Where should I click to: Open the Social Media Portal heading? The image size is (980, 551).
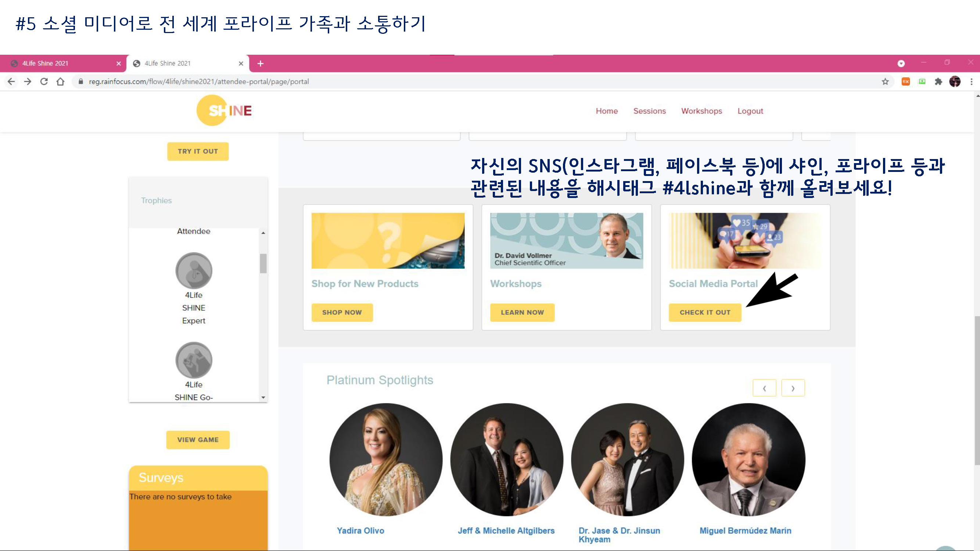coord(713,284)
